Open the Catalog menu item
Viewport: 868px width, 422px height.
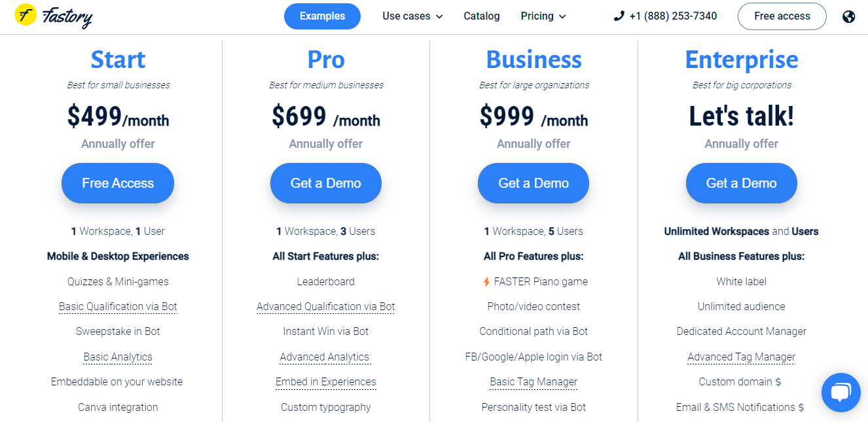pyautogui.click(x=482, y=16)
